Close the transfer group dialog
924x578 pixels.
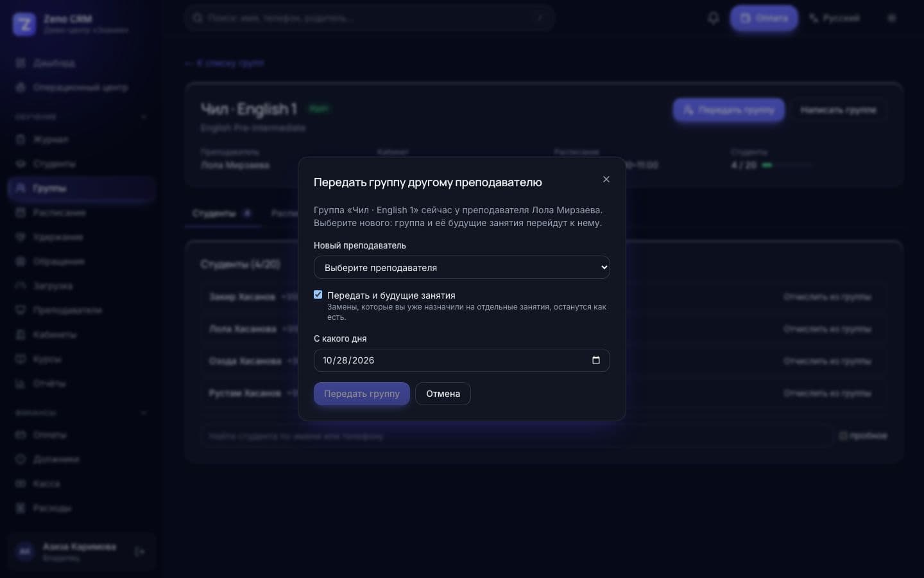pos(606,179)
